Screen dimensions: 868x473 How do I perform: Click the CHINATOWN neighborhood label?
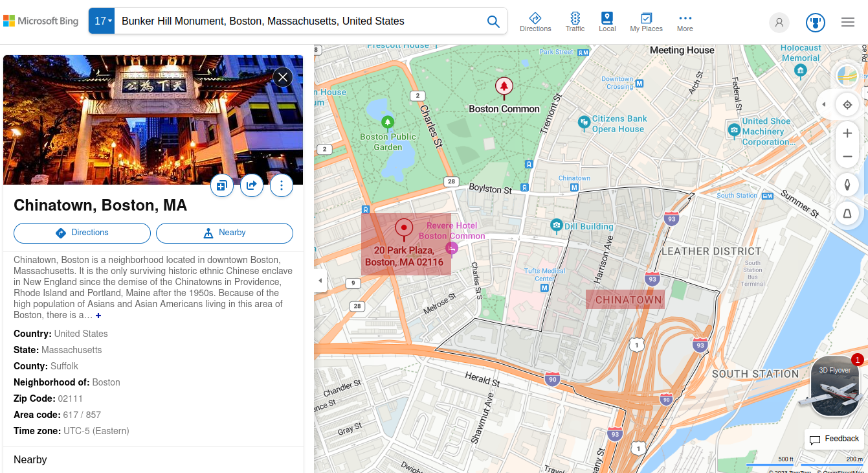[x=629, y=300]
